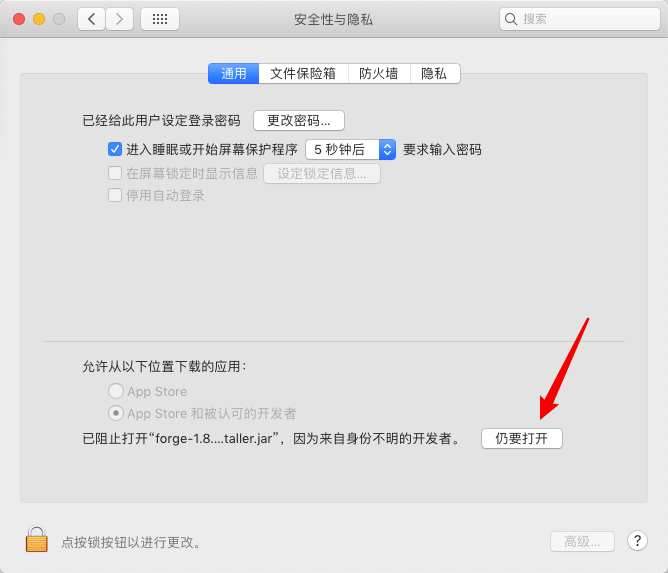Click 已经给此用户设定登录密码 text

pos(161,121)
